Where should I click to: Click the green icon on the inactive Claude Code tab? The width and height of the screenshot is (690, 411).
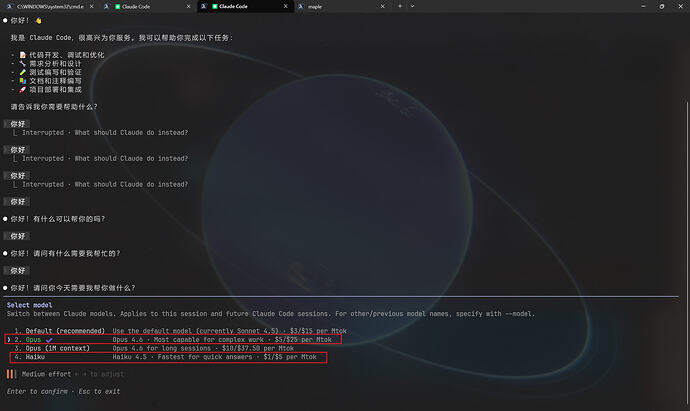[x=118, y=7]
